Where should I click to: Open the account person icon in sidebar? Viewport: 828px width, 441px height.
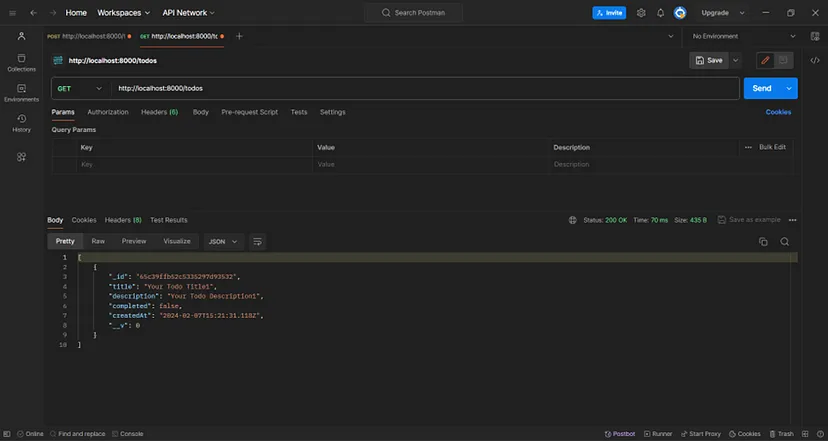point(22,36)
